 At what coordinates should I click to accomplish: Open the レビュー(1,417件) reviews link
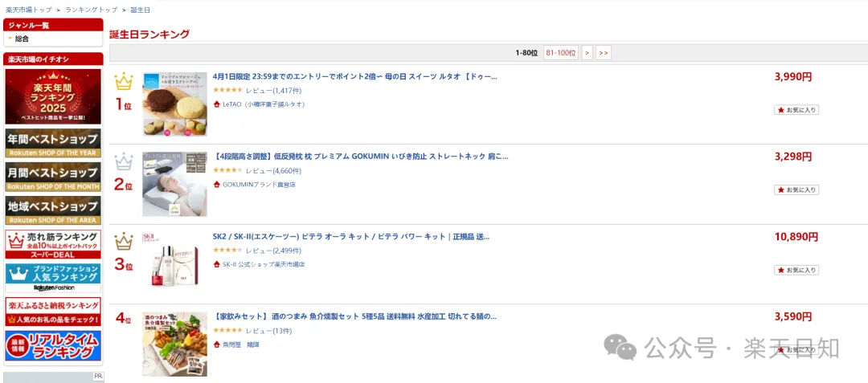[x=273, y=90]
